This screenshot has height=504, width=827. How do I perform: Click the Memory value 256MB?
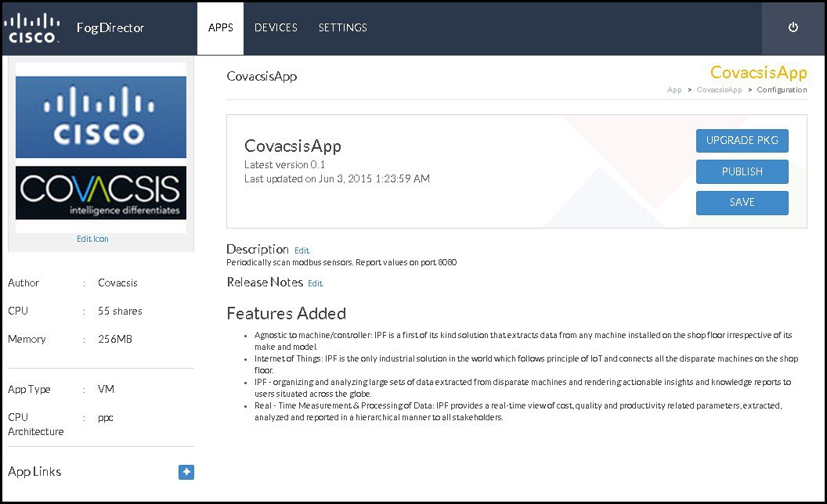tap(115, 339)
